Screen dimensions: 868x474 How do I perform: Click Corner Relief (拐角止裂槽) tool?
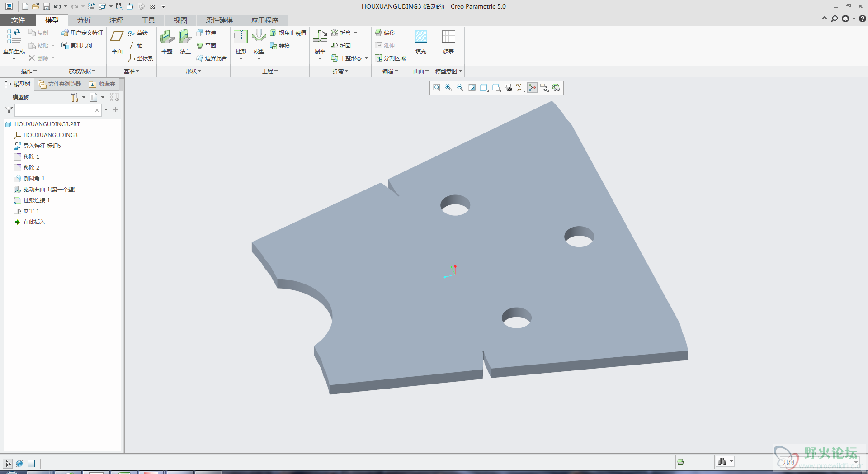pyautogui.click(x=288, y=33)
